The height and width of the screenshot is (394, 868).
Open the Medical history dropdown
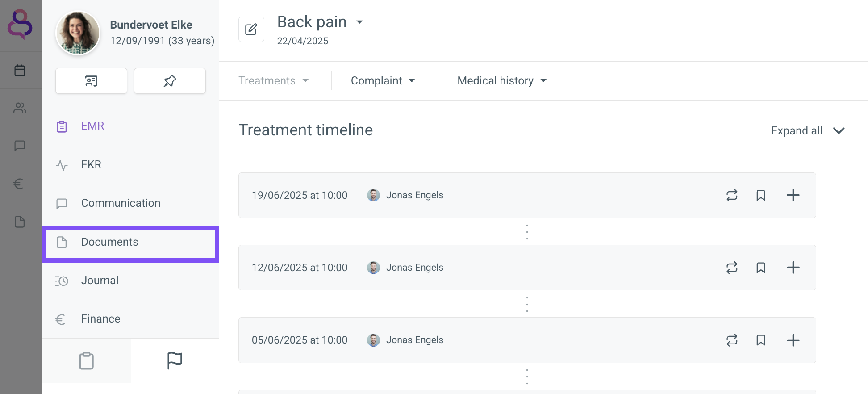pyautogui.click(x=502, y=81)
